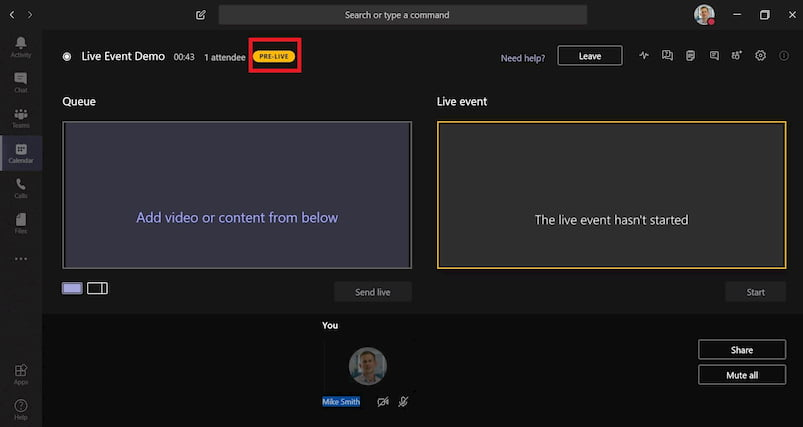Click the Live Event Demo title
This screenshot has width=803, height=427.
coord(123,56)
